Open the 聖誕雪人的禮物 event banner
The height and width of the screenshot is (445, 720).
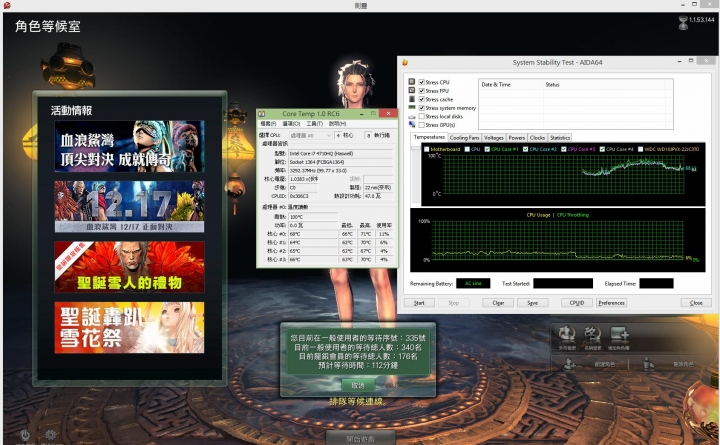point(129,267)
